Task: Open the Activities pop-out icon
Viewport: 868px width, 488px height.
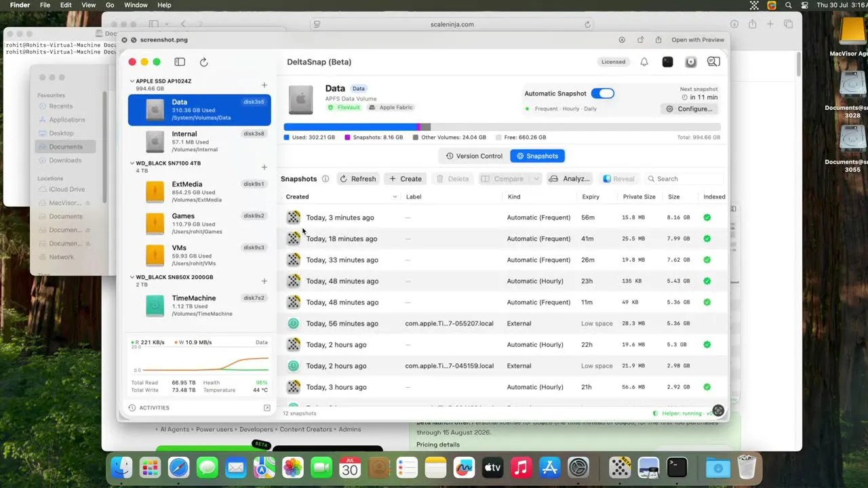Action: click(x=267, y=408)
